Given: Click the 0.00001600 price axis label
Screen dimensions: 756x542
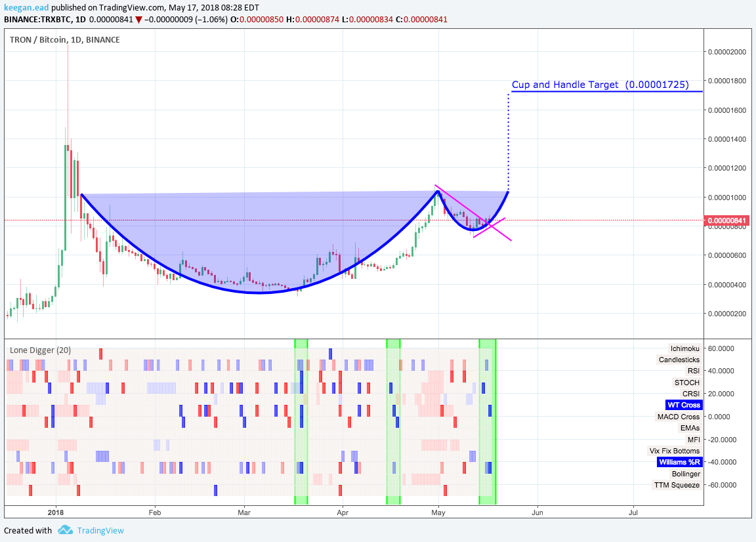Looking at the screenshot, I should coord(727,110).
